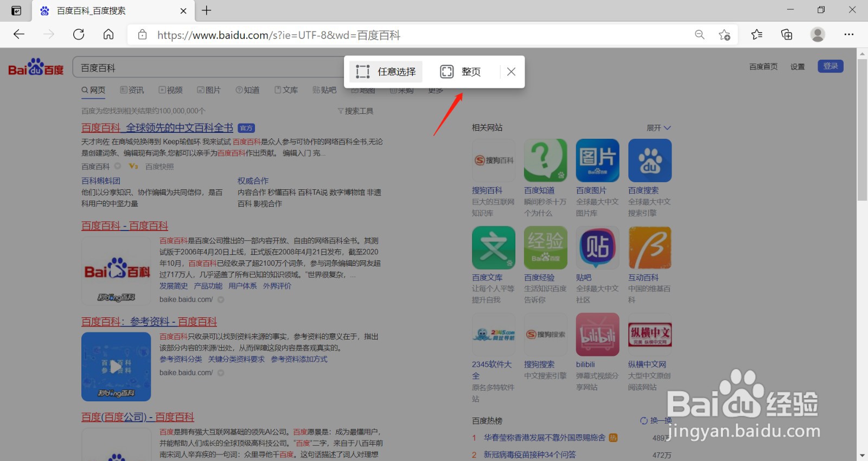Open result 百度百科 - 百度百科
Viewport: 868px width, 461px height.
point(125,226)
